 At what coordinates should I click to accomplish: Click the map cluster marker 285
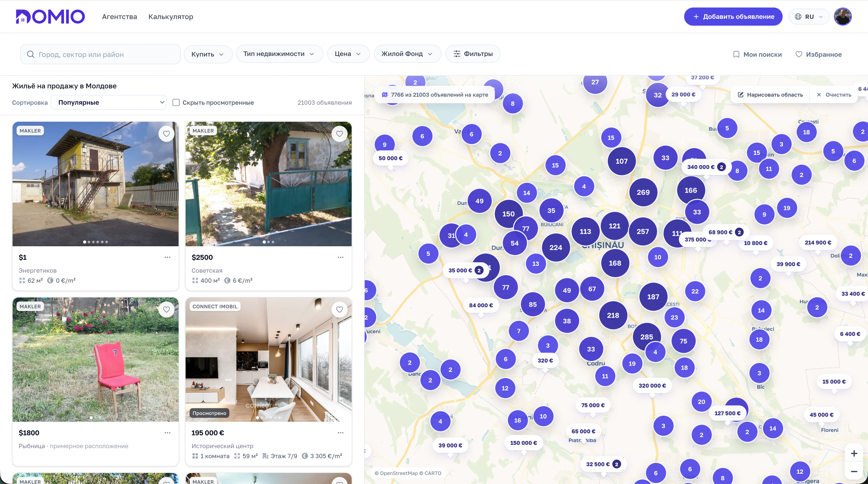[647, 337]
